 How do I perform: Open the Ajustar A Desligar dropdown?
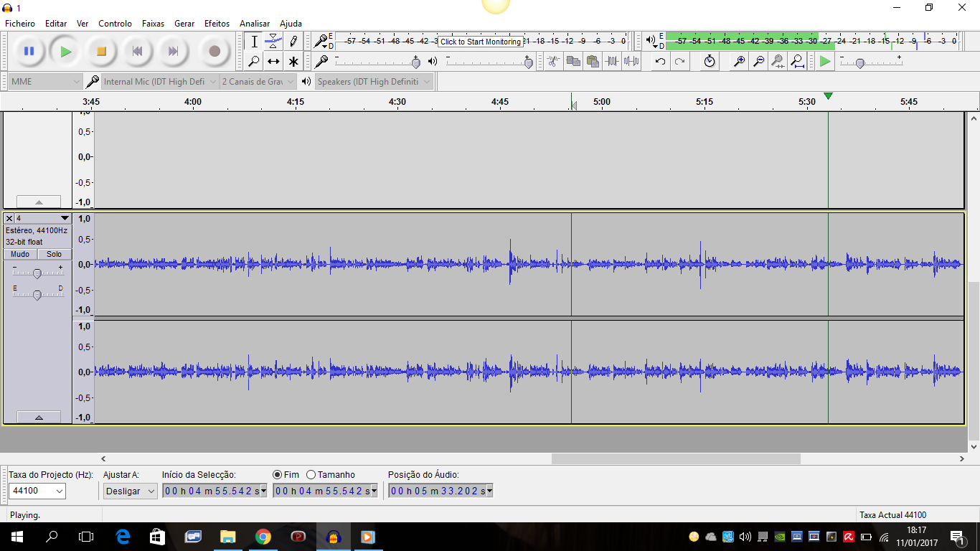click(130, 491)
